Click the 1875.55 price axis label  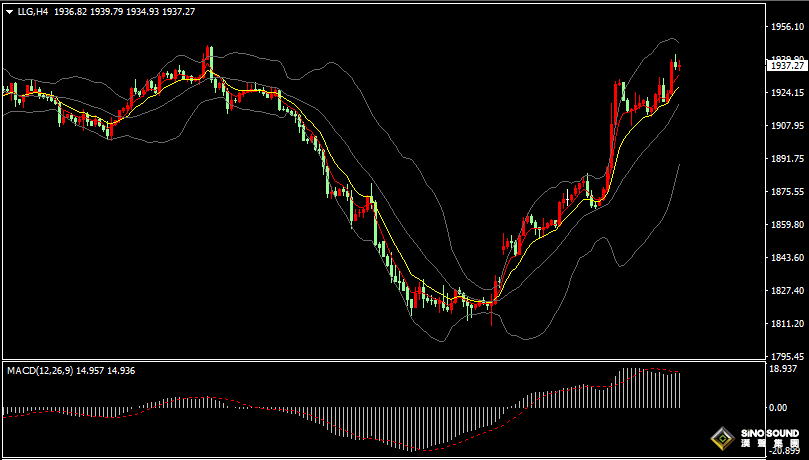pos(788,192)
